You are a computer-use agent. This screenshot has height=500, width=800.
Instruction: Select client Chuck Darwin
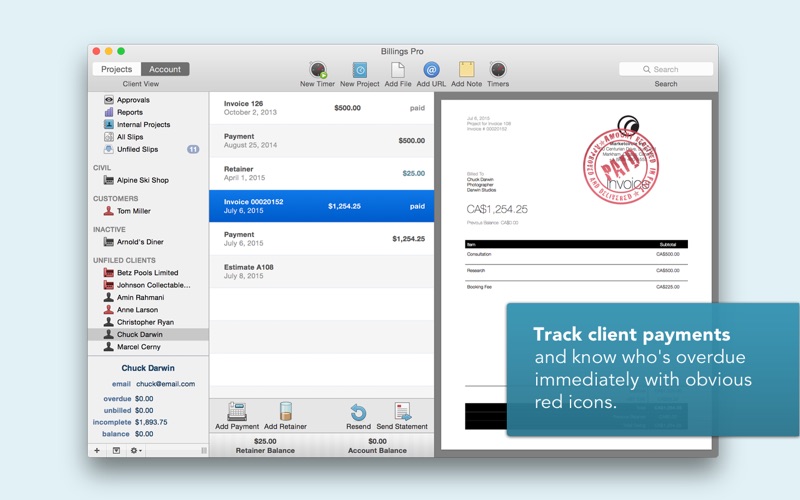click(148, 334)
